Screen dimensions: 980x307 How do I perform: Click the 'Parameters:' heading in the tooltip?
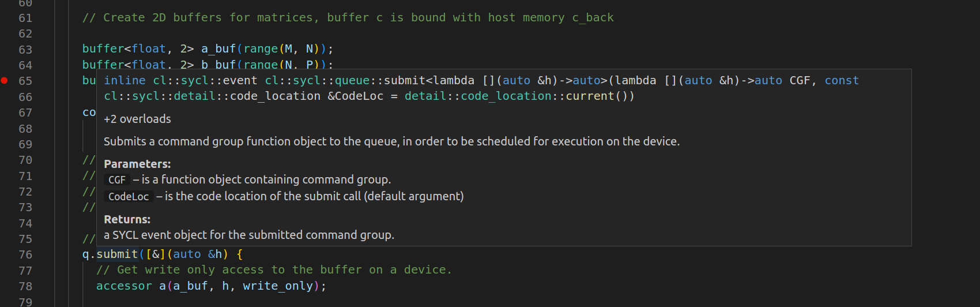tap(137, 164)
